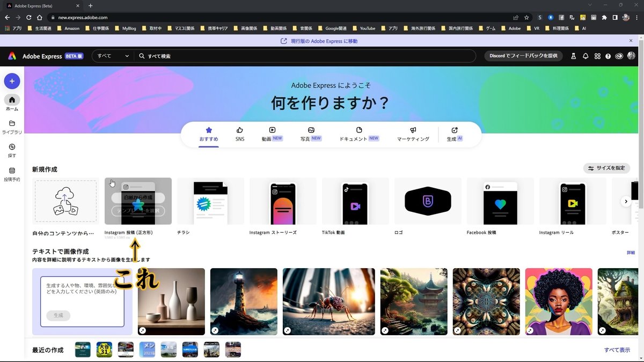Select the ant sample image
Screen dimensions: 644x362
[x=329, y=302]
